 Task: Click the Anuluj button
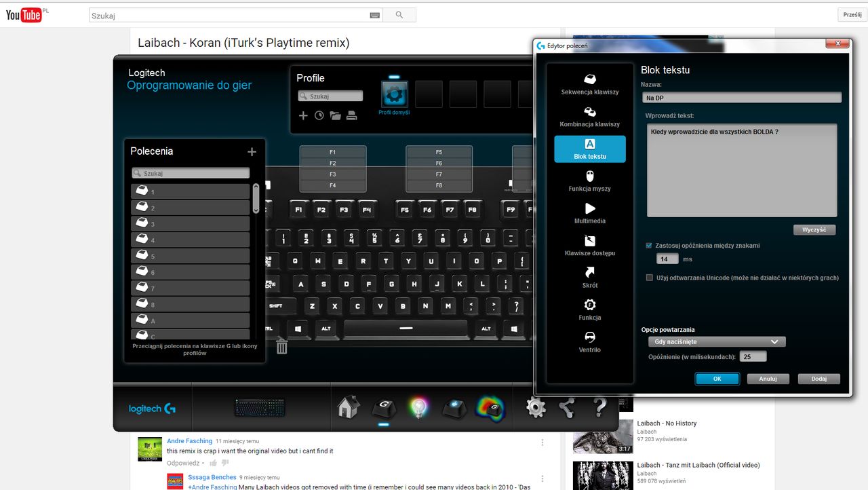[x=768, y=379]
